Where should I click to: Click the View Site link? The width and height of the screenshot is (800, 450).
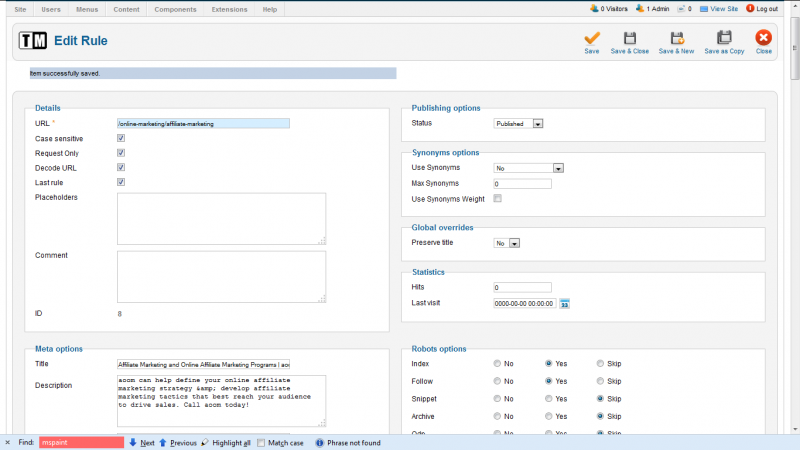tap(723, 9)
